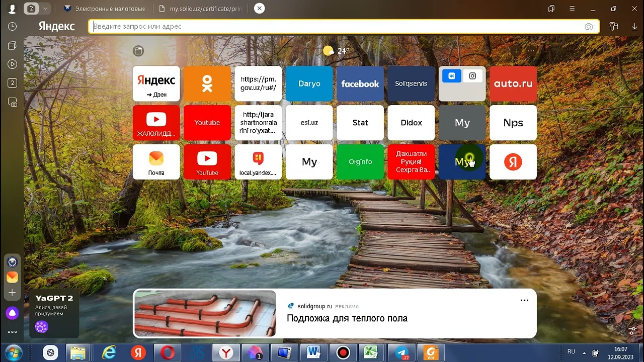The width and height of the screenshot is (644, 362).
Task: Click the Instagram icon in folder tile
Action: click(472, 76)
